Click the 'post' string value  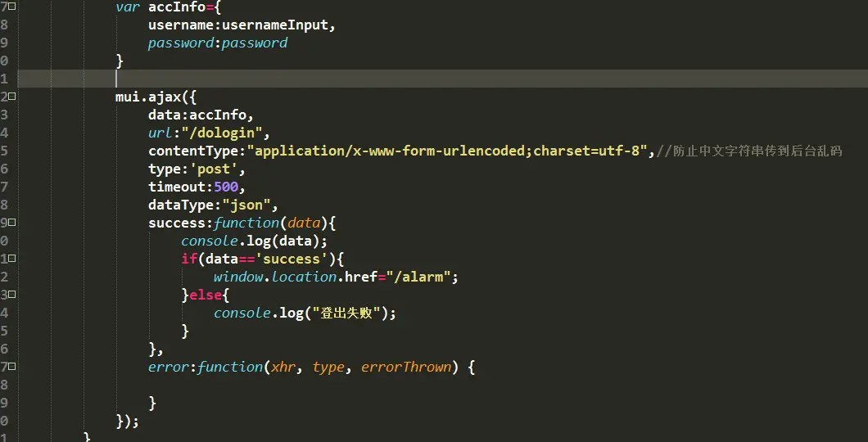pos(213,169)
